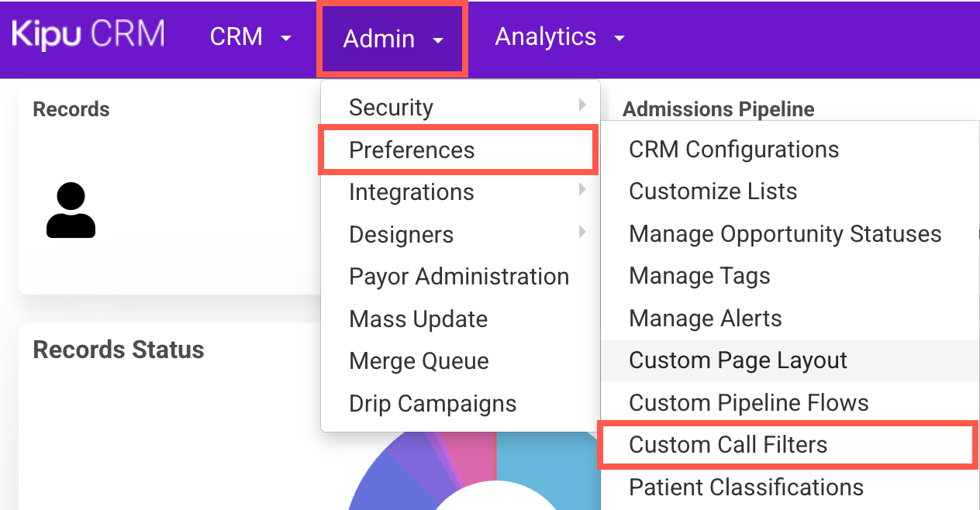Click the Kipu CRM logo
The height and width of the screenshot is (510, 980).
88,36
